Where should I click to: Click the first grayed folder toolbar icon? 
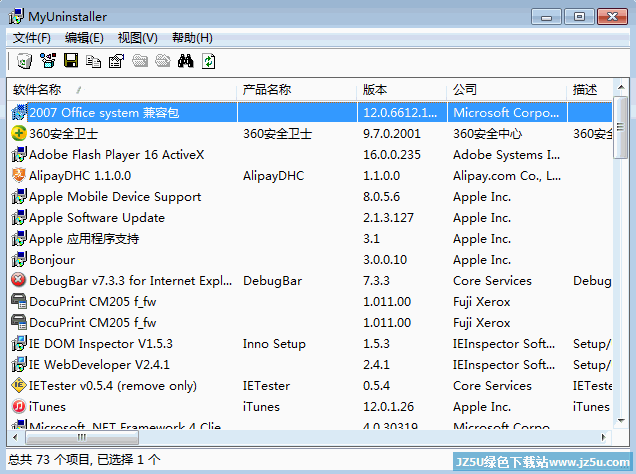point(140,61)
